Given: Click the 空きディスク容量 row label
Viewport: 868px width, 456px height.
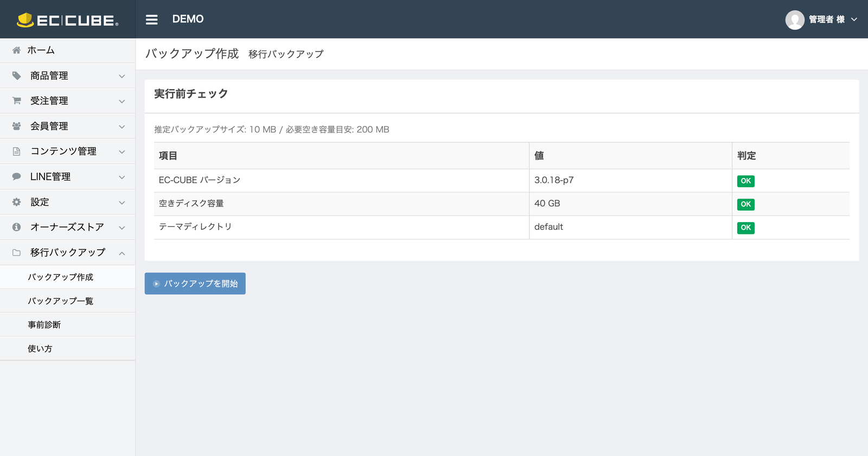Looking at the screenshot, I should [192, 203].
